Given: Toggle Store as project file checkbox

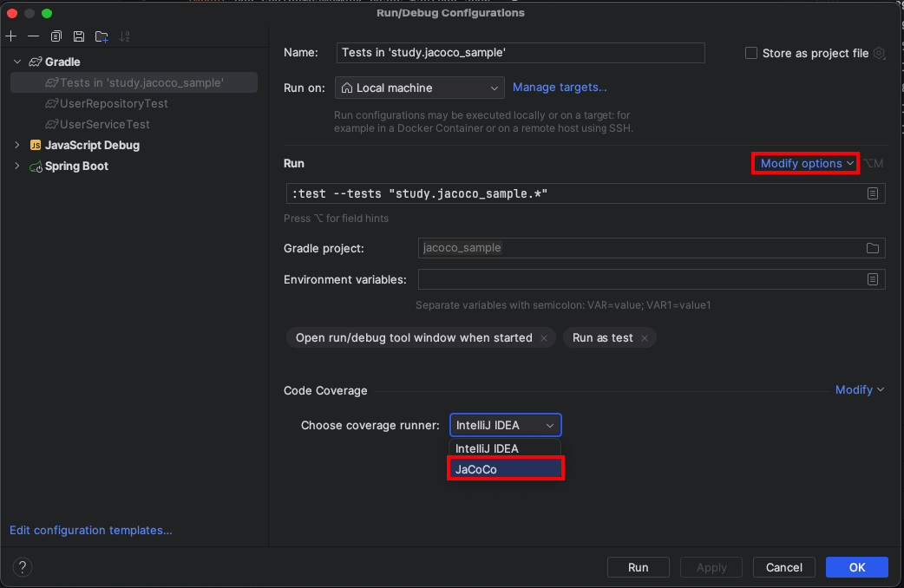Looking at the screenshot, I should tap(750, 53).
